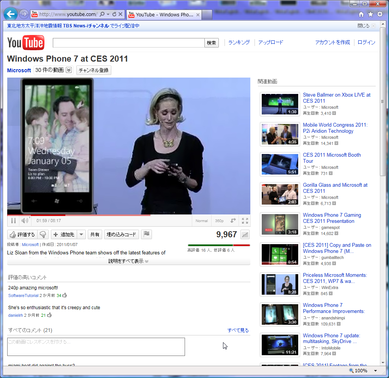Click the ログイン sign-in link

(x=366, y=42)
